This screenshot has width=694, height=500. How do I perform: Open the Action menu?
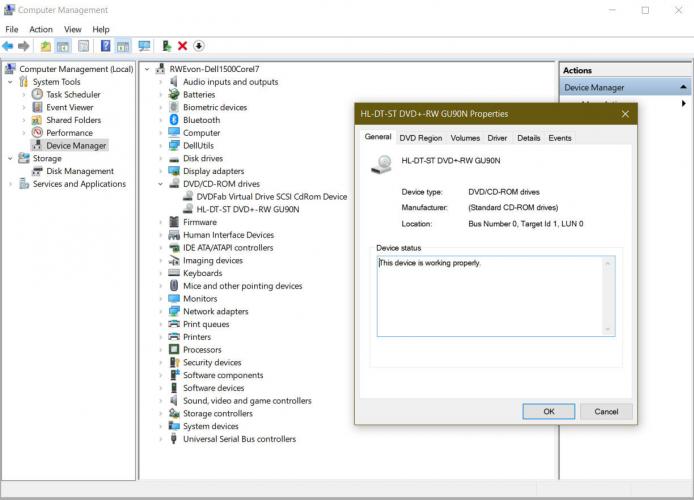41,30
